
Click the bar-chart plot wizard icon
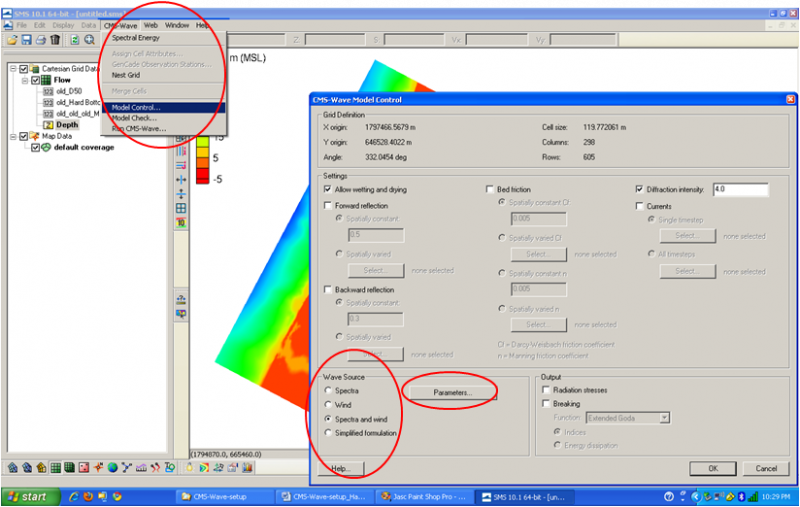pos(247,467)
